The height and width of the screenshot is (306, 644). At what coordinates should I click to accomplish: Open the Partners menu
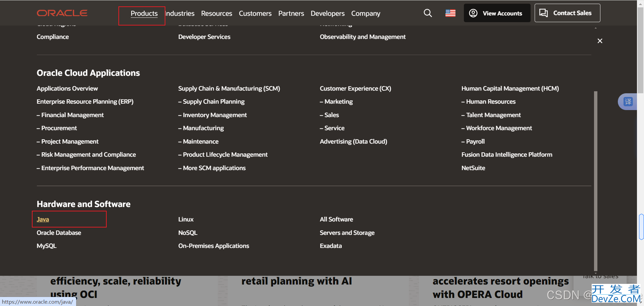tap(291, 13)
